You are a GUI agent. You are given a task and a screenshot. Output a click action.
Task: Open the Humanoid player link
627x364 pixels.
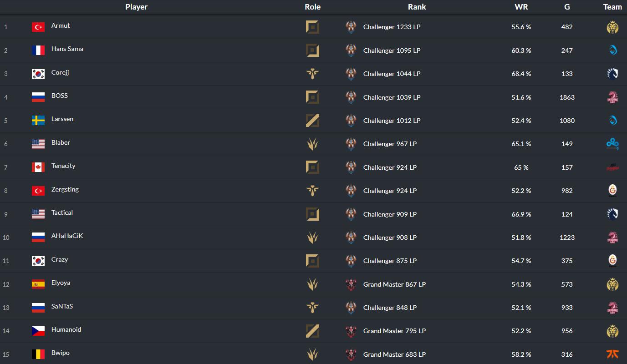click(x=66, y=329)
